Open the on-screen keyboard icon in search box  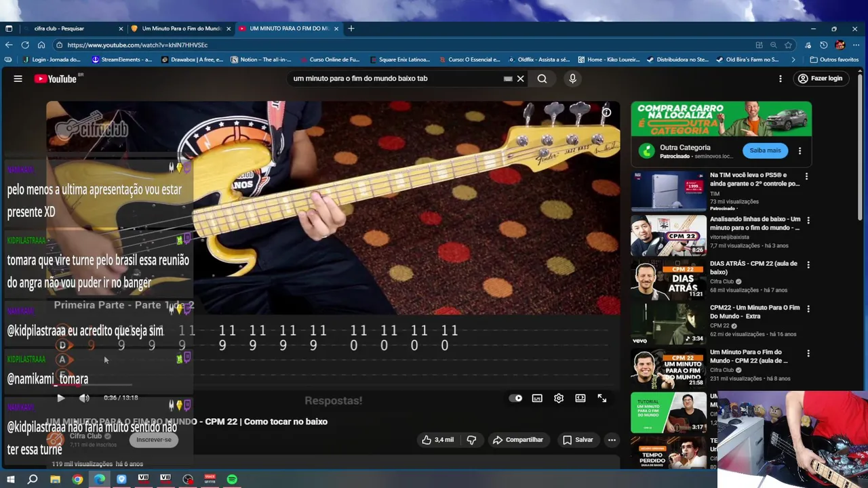(508, 79)
